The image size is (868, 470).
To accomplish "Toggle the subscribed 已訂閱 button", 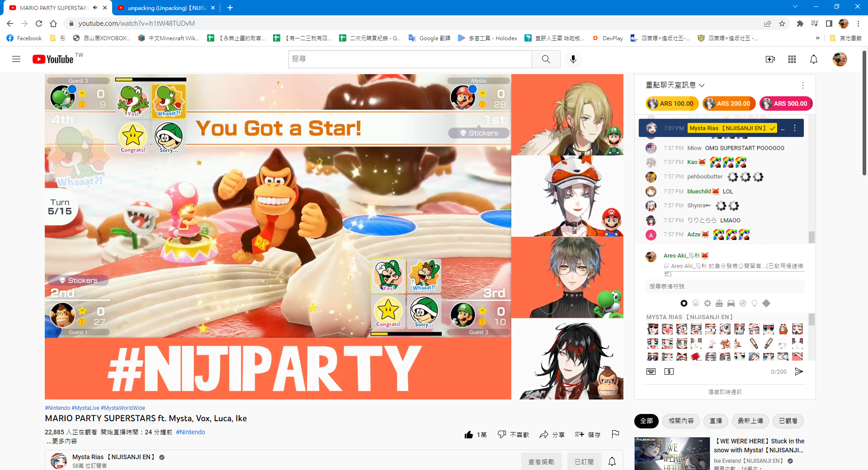I will click(x=584, y=461).
